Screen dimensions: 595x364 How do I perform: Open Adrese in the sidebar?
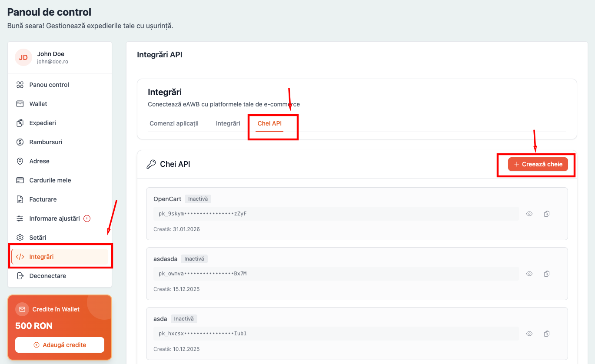click(60, 161)
